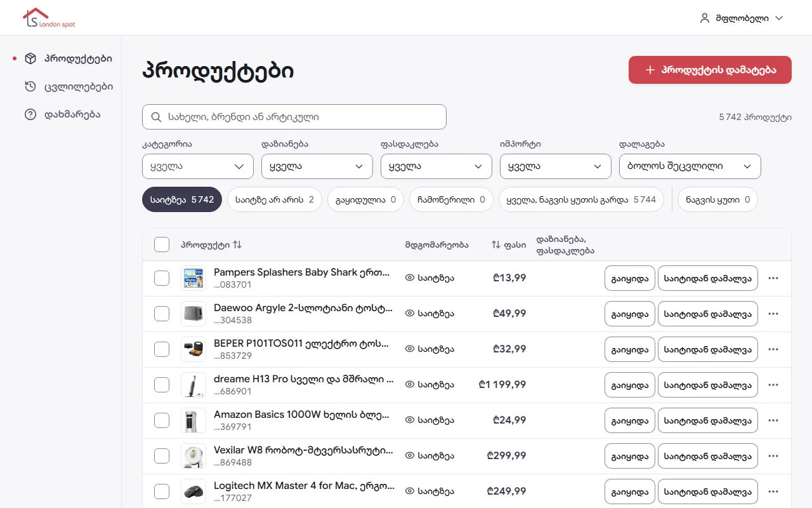Click eye status icon in BEPER row
The image size is (812, 508).
tap(410, 349)
